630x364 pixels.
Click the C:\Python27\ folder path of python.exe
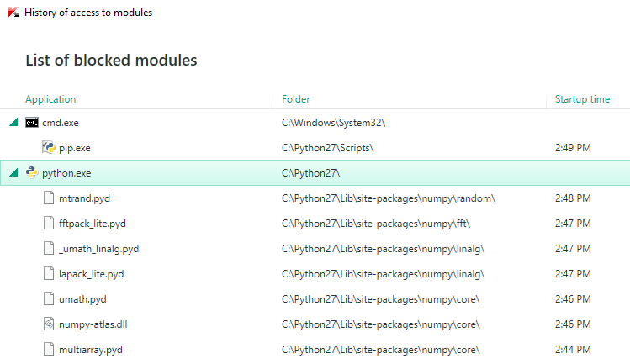[311, 173]
